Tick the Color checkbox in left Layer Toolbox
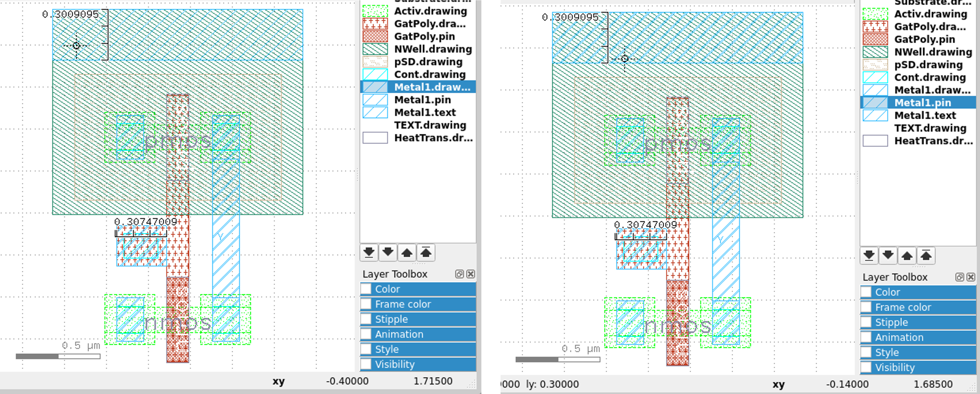Image resolution: width=980 pixels, height=394 pixels. pos(366,289)
